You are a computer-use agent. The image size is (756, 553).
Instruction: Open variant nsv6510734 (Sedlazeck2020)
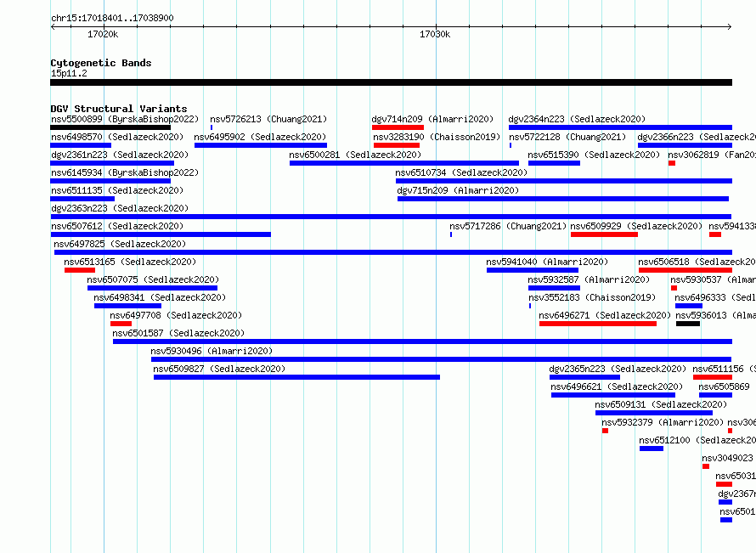[x=461, y=172]
